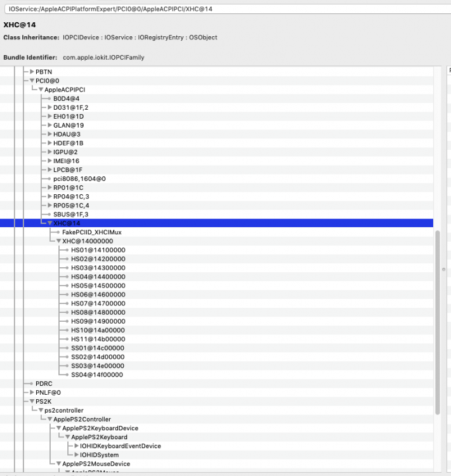The height and width of the screenshot is (476, 451).
Task: Select port HS04@14400000
Action: [98, 277]
